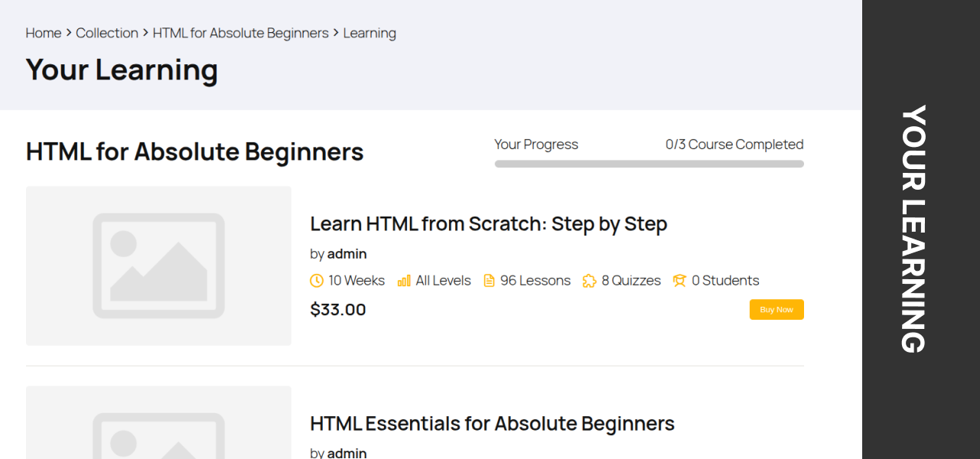Click the first course placeholder image
The width and height of the screenshot is (980, 459).
coord(158,265)
